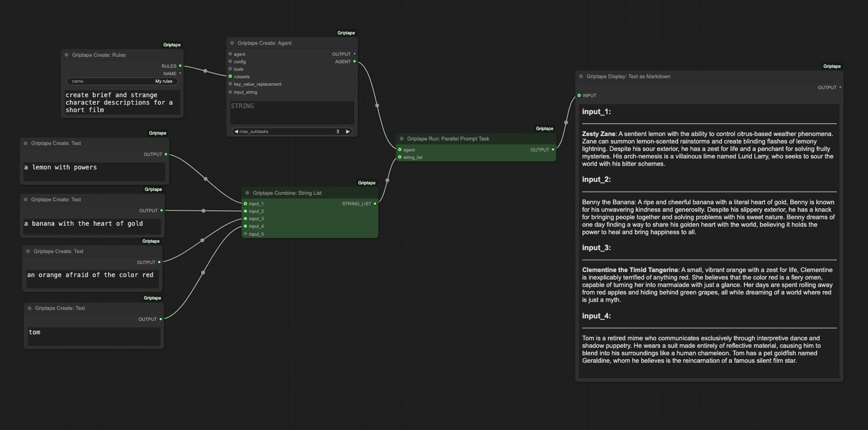
Task: Click the INPUT port on Text as Markdown node
Action: point(579,95)
